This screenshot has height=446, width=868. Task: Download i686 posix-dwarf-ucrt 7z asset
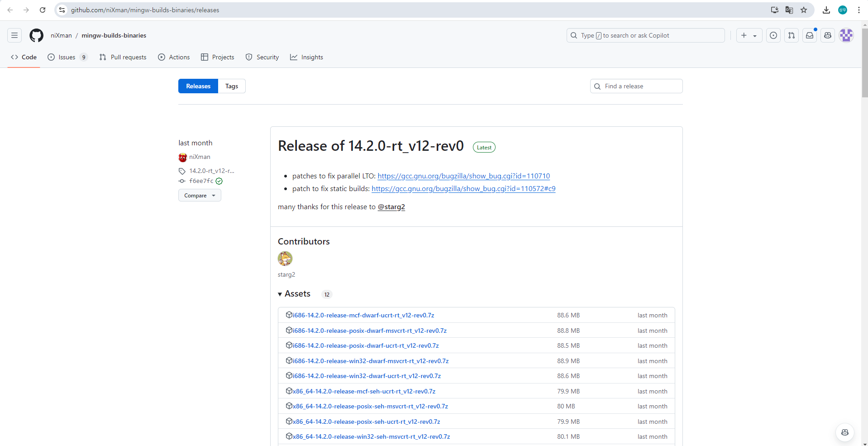(x=366, y=345)
